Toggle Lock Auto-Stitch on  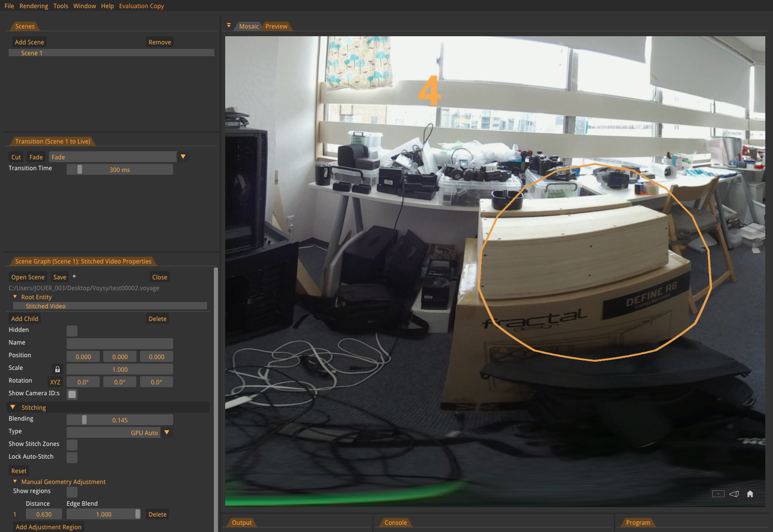72,457
